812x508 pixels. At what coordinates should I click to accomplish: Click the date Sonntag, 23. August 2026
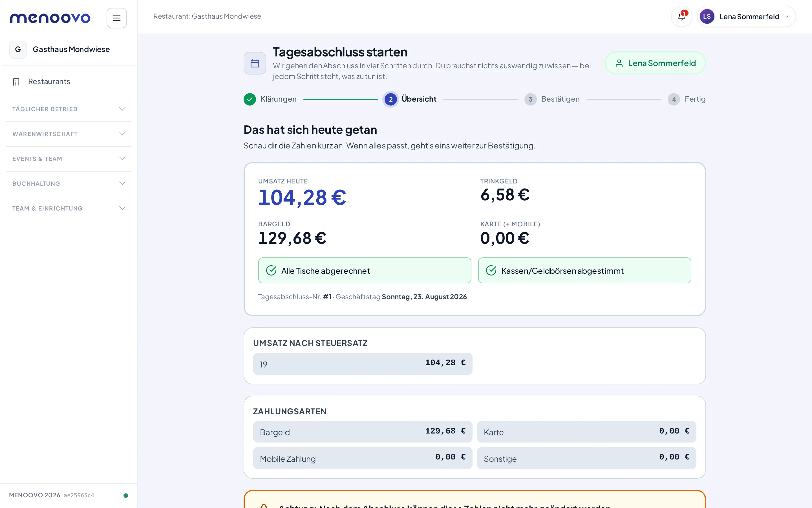tap(424, 297)
